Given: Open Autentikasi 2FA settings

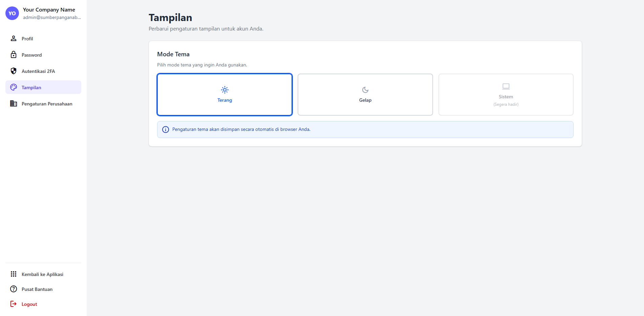Looking at the screenshot, I should (x=38, y=71).
